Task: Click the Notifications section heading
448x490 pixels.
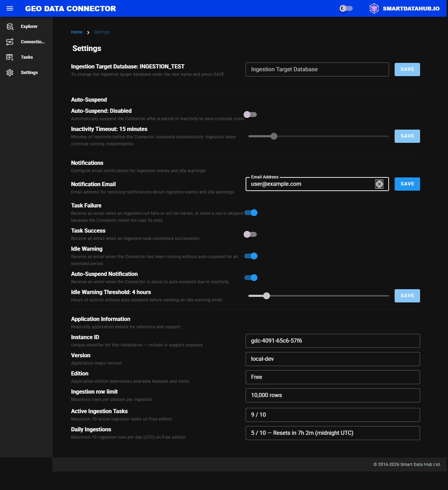Action: 87,163
